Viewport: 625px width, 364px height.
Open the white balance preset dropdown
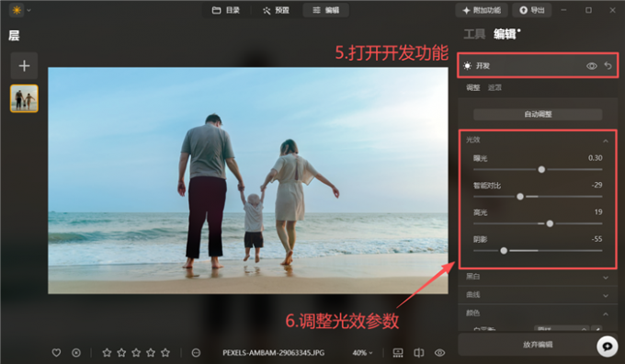tap(562, 329)
